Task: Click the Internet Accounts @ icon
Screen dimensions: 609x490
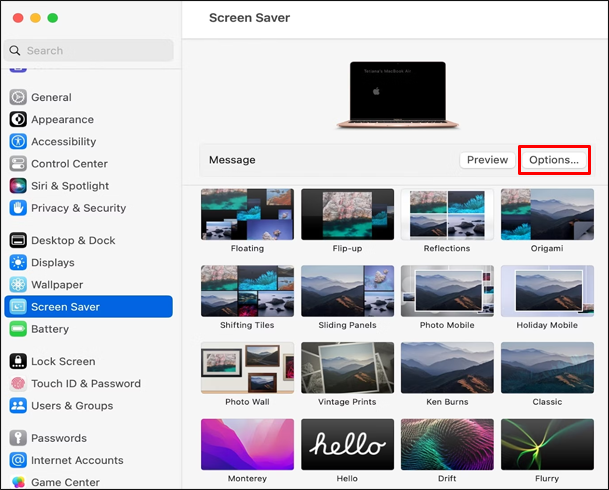Action: (18, 460)
